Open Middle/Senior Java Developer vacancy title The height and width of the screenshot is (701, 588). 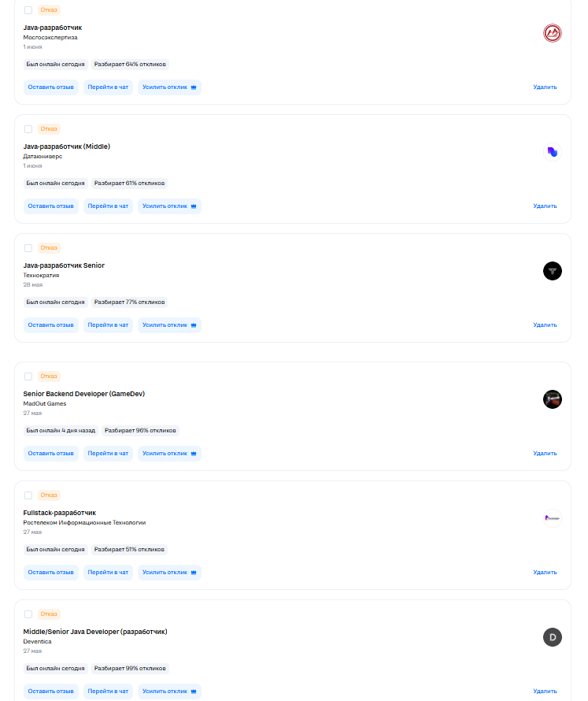click(x=95, y=631)
